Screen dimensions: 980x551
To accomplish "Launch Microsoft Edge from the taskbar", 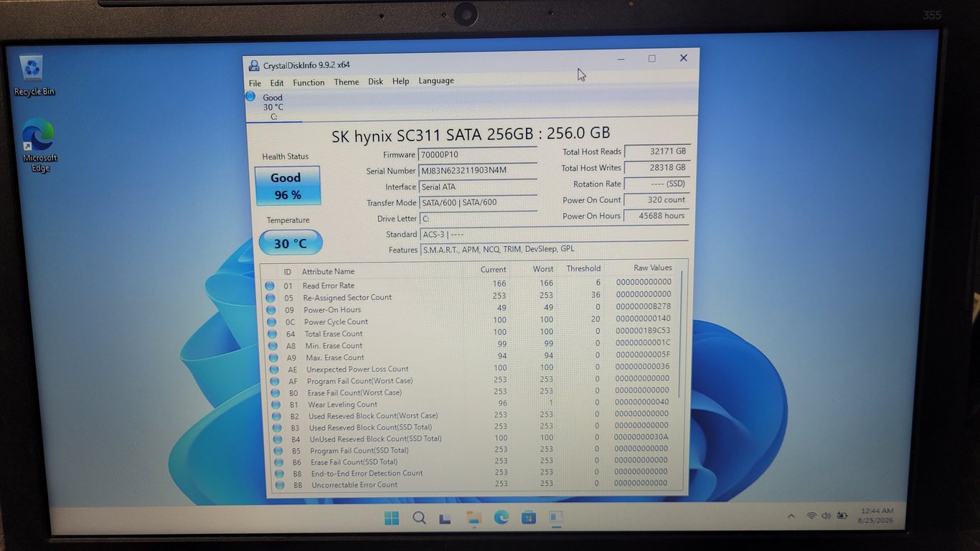I will [501, 517].
